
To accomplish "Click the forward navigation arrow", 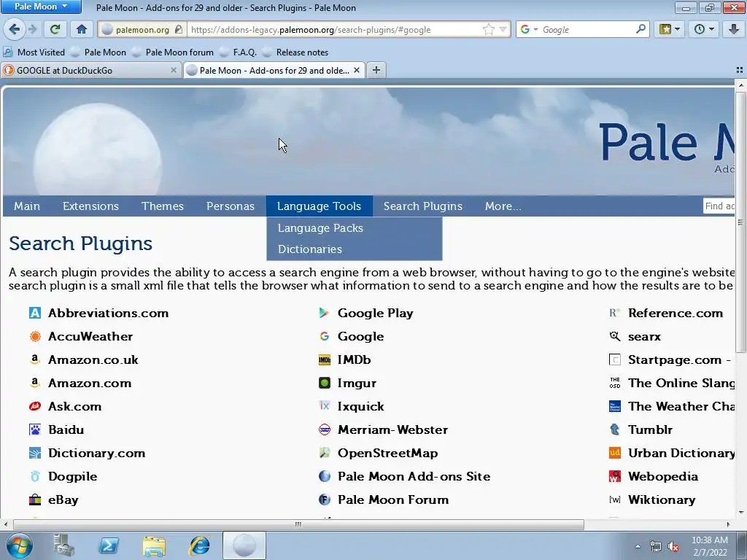I will 32,29.
